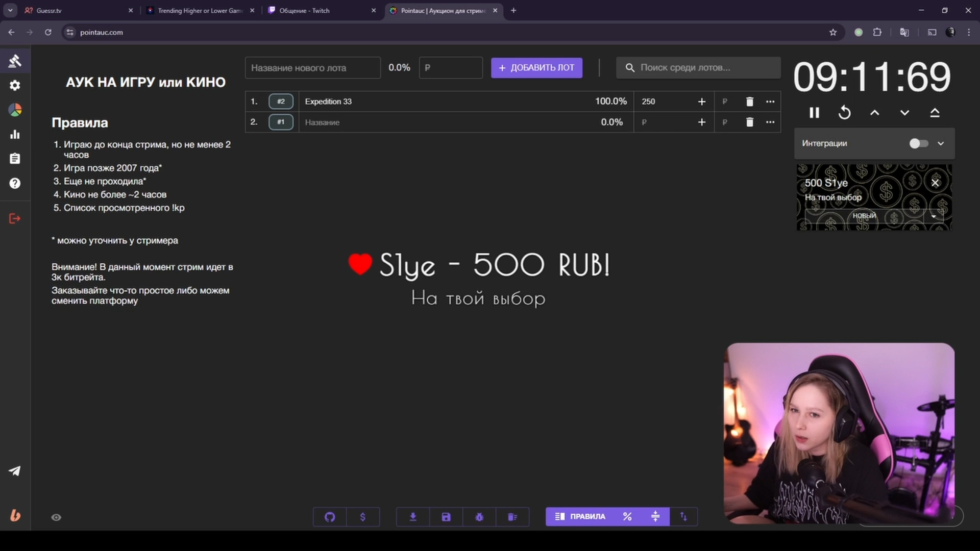This screenshot has width=980, height=551.
Task: Click the ДОБАВИТЬ ЛОТ button
Action: tap(536, 68)
